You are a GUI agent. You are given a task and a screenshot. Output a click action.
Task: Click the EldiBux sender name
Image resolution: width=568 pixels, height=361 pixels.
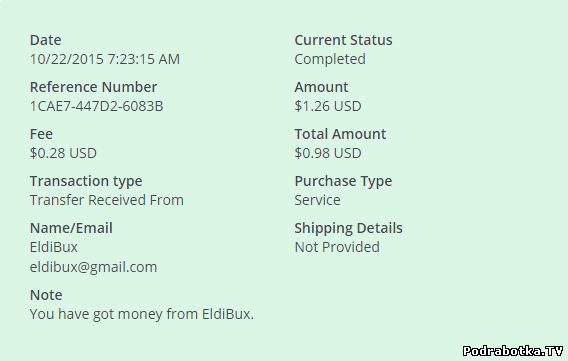(54, 247)
